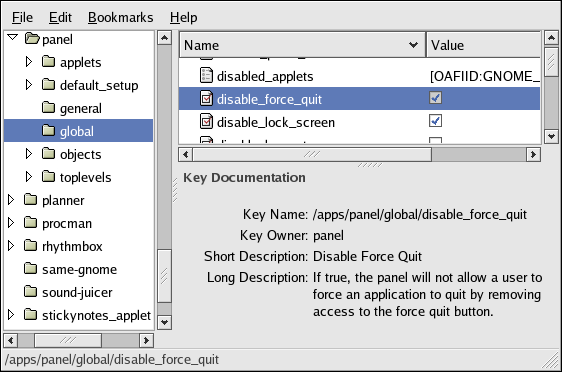The height and width of the screenshot is (372, 562).
Task: Tick the partially visible checkbox below disable_lock_screen
Action: tap(435, 140)
